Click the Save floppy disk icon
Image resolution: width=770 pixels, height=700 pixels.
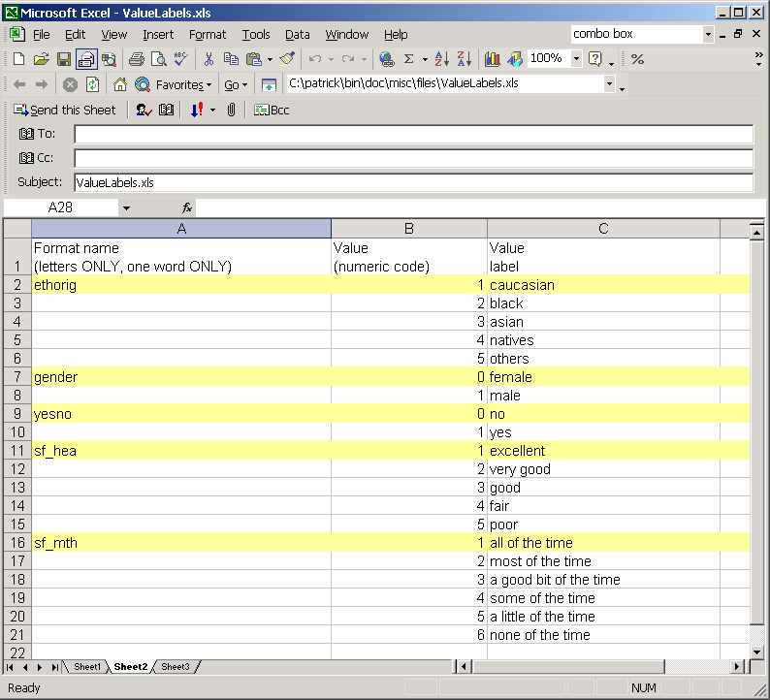pyautogui.click(x=63, y=59)
